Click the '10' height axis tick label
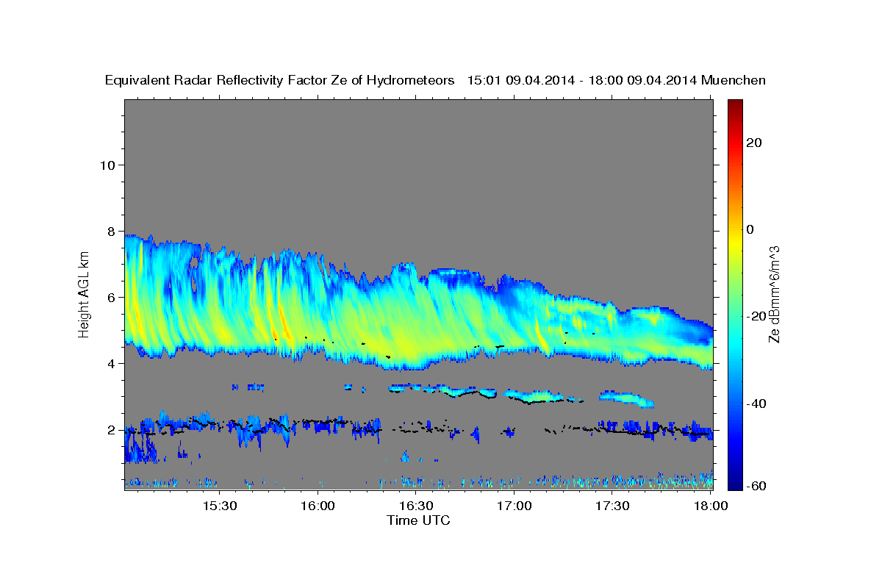The height and width of the screenshot is (588, 882). tap(108, 165)
